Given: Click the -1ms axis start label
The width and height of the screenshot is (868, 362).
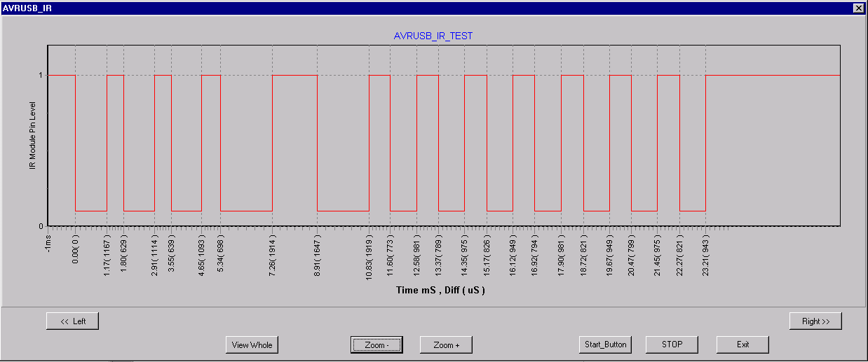Looking at the screenshot, I should [48, 242].
